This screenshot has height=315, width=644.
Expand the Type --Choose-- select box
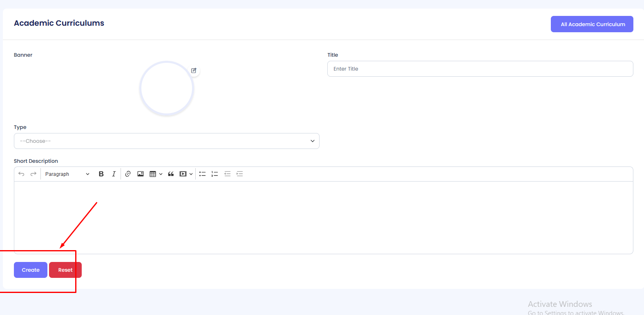click(167, 141)
